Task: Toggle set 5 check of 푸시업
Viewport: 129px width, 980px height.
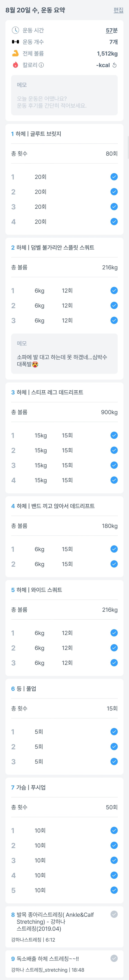Action: click(x=114, y=890)
